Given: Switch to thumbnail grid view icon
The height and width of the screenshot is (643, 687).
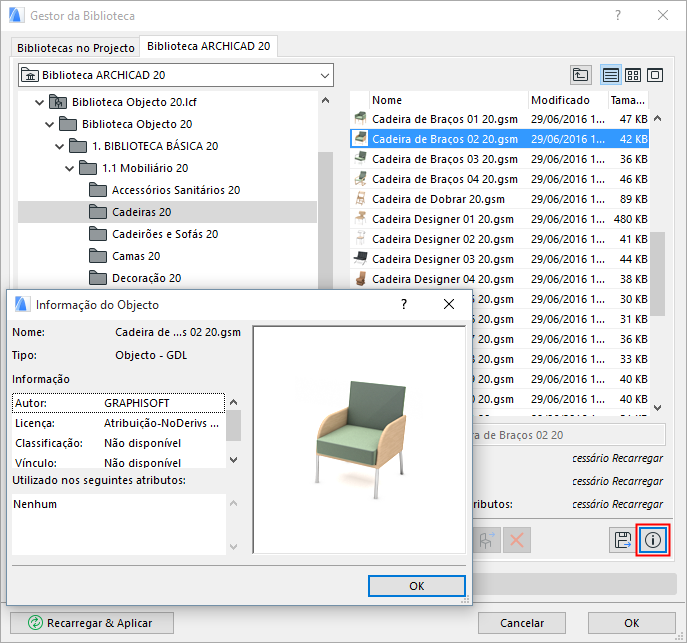Looking at the screenshot, I should (633, 75).
